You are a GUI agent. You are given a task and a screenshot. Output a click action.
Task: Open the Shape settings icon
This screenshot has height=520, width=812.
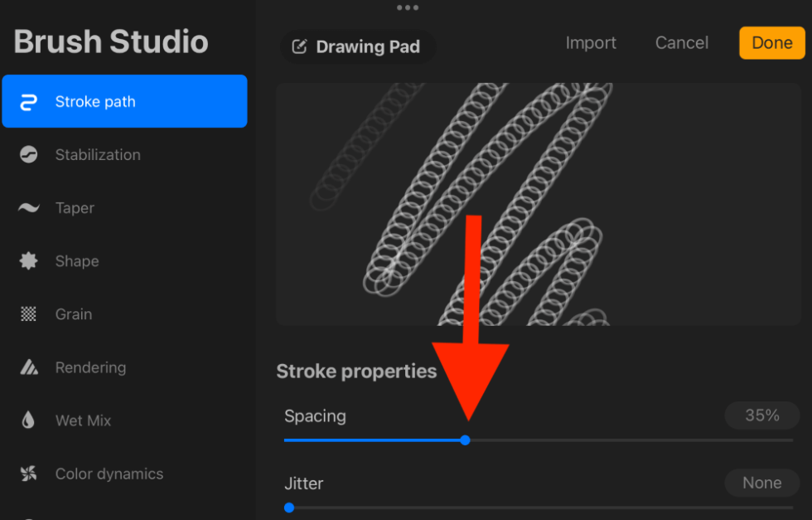tap(27, 260)
